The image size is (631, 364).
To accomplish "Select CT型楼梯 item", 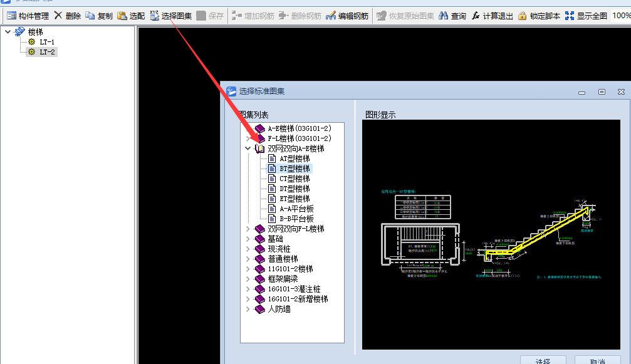I will [295, 179].
